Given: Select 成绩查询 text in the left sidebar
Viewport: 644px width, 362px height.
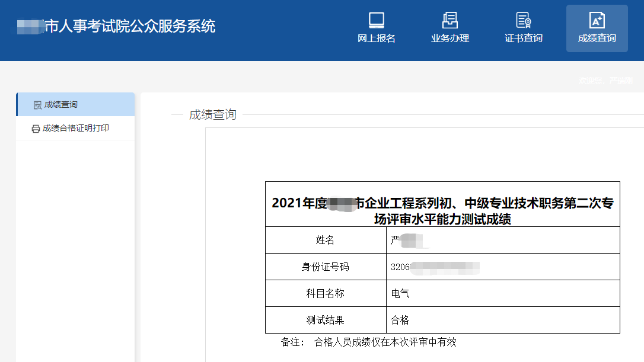Looking at the screenshot, I should 61,105.
